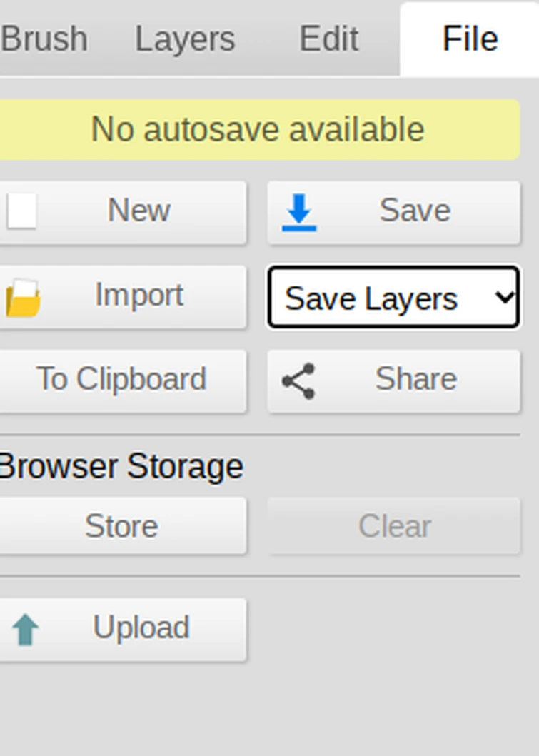
Task: Click the No autosave available banner
Action: coord(257,130)
